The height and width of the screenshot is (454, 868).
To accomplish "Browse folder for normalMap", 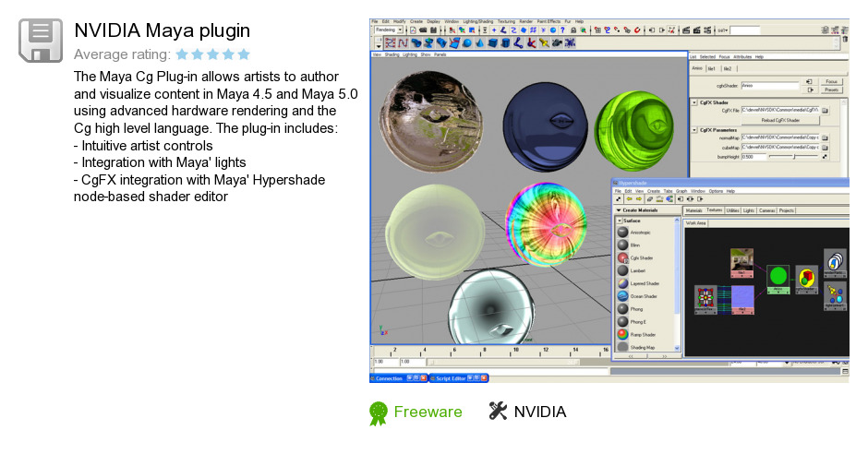I will point(825,137).
